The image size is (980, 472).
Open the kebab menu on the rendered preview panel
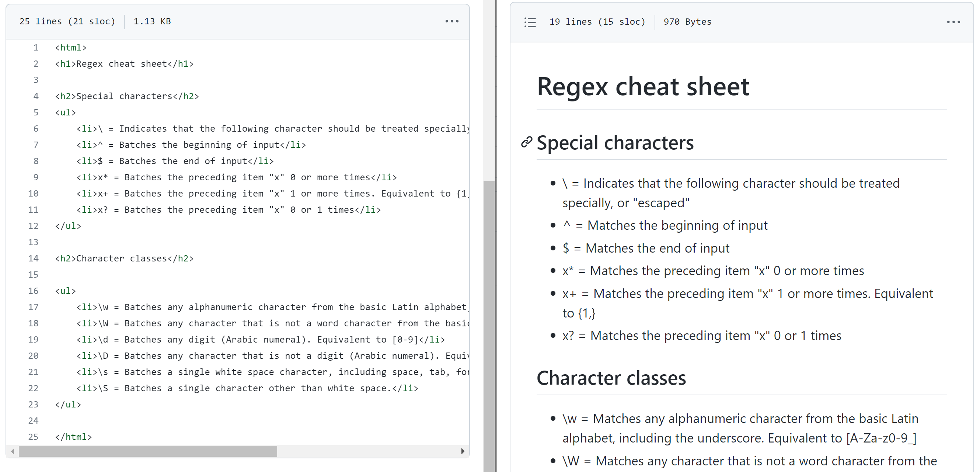click(x=953, y=22)
